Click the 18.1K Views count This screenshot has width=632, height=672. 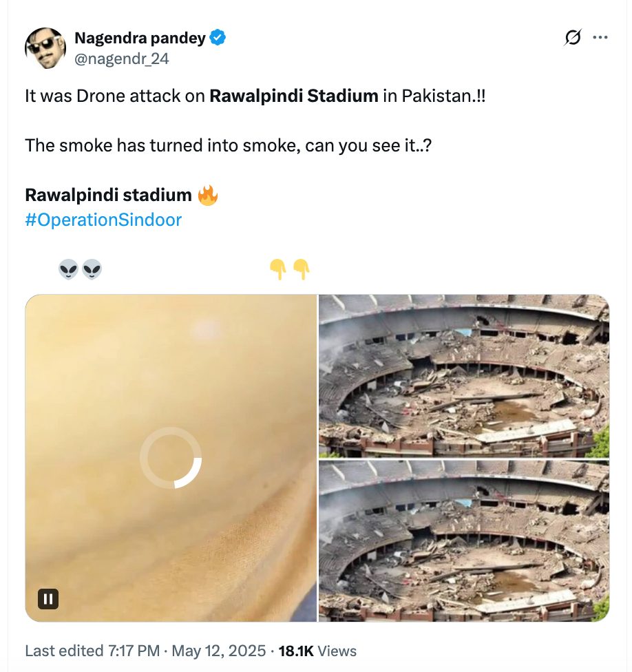tap(317, 651)
